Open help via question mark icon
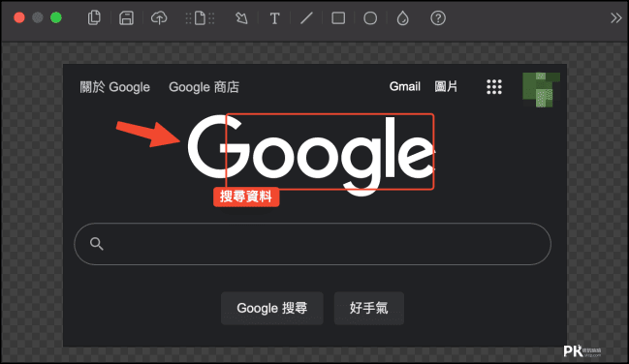The image size is (629, 364). pyautogui.click(x=438, y=18)
